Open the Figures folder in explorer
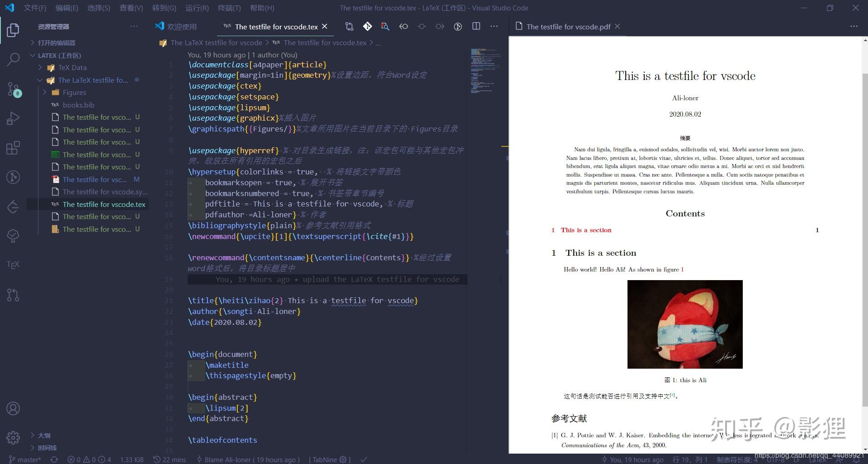This screenshot has height=464, width=868. tap(74, 92)
